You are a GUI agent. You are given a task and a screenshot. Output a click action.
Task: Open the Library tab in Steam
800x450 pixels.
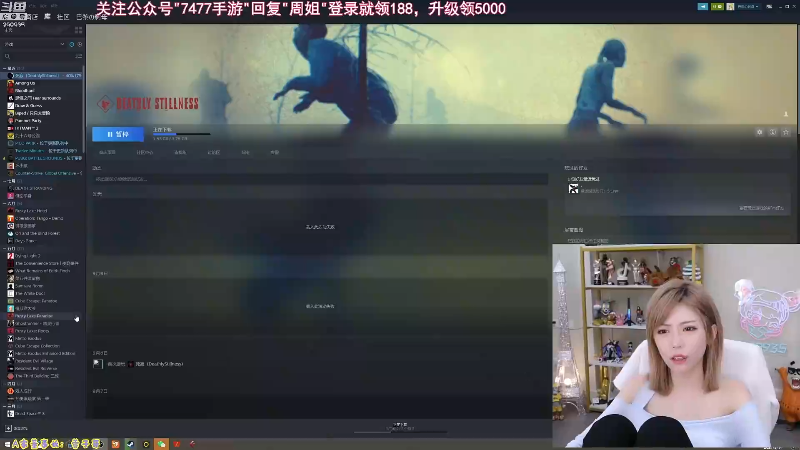47,17
